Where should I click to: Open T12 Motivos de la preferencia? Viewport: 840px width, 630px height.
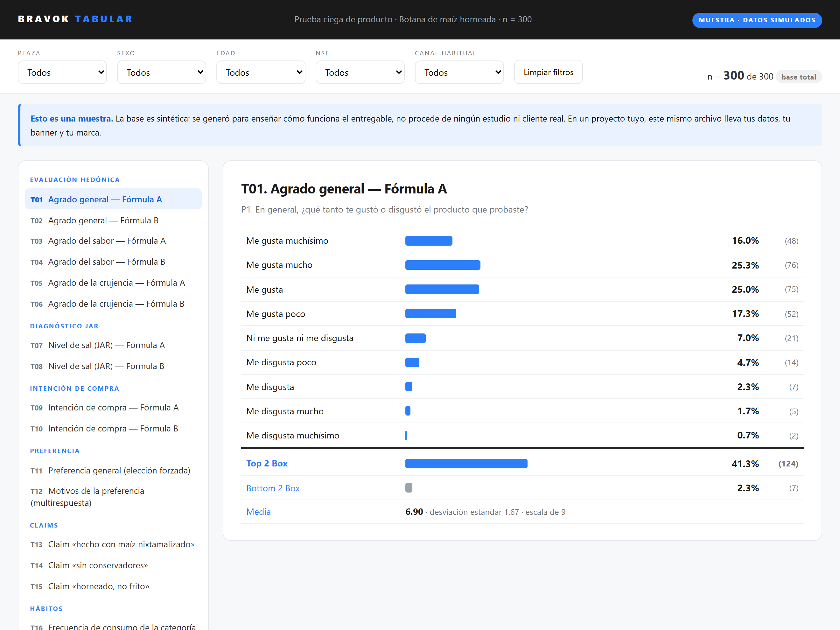coord(113,497)
